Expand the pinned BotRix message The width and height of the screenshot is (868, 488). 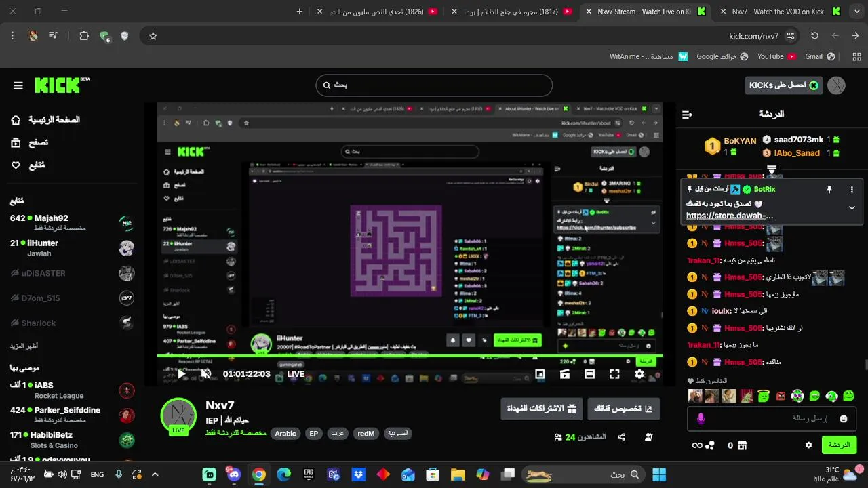[x=852, y=208]
